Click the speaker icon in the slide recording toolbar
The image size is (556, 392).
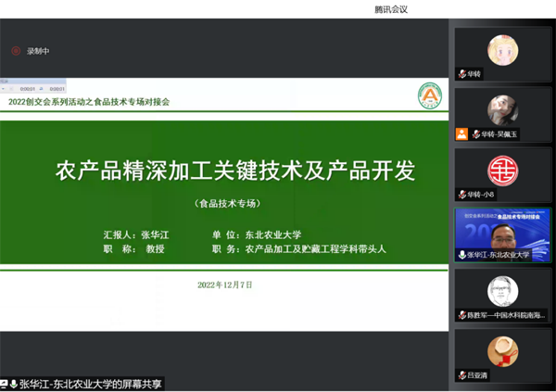41,89
